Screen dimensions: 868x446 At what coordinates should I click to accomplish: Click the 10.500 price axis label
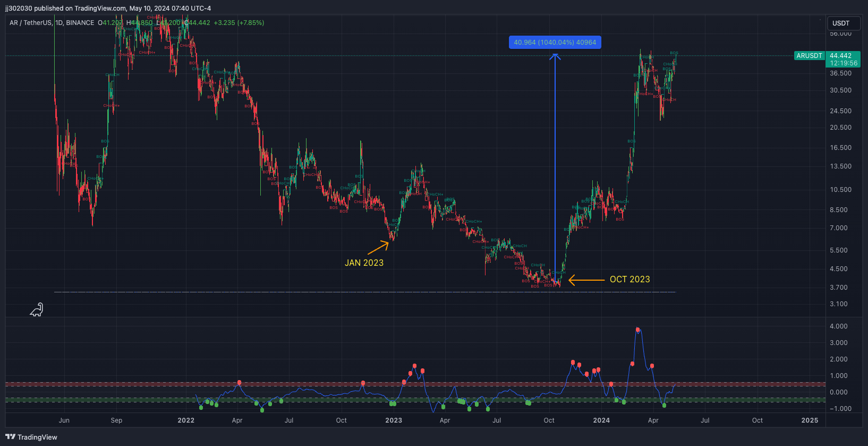[840, 190]
